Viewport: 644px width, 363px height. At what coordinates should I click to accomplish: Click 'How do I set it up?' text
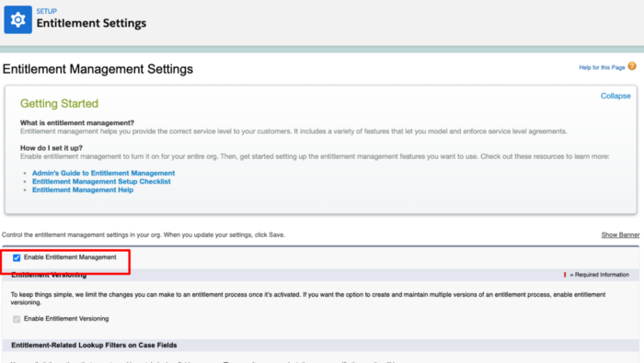click(x=52, y=148)
